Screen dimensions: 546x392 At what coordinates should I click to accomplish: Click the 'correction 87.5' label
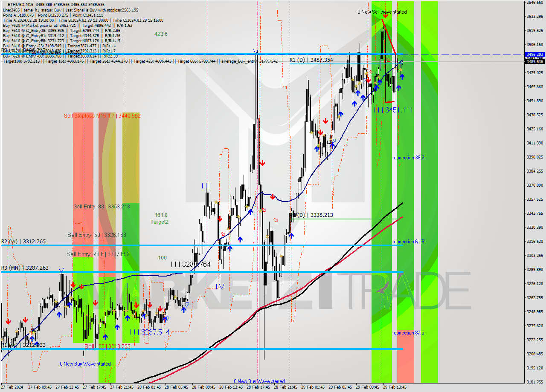(409, 333)
